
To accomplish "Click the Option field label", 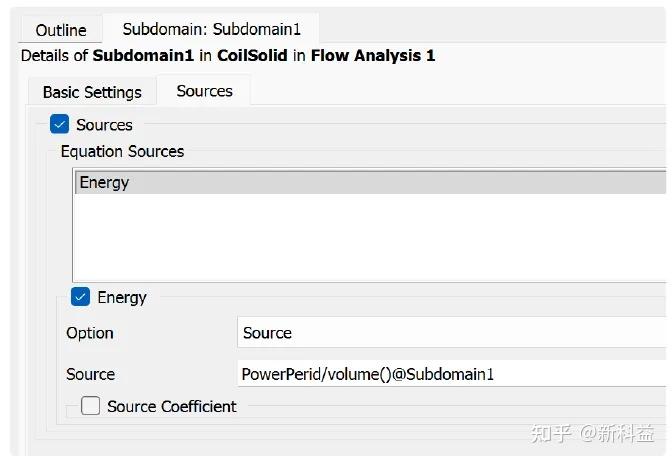I will pyautogui.click(x=90, y=333).
